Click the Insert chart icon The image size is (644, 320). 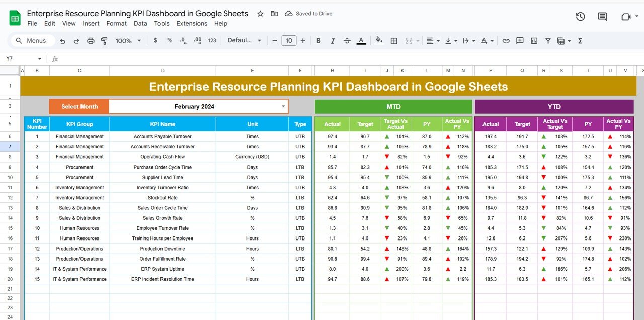(534, 41)
